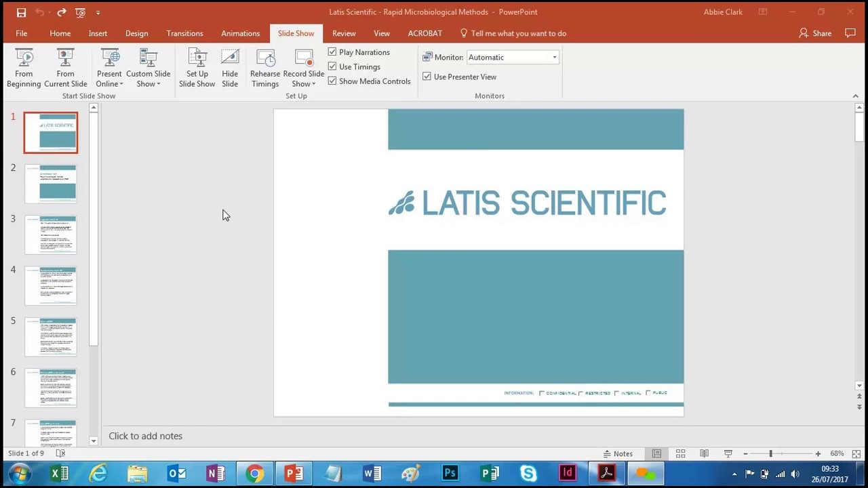Open the Monitor Automatic dropdown
The width and height of the screenshot is (868, 488).
[x=554, y=58]
